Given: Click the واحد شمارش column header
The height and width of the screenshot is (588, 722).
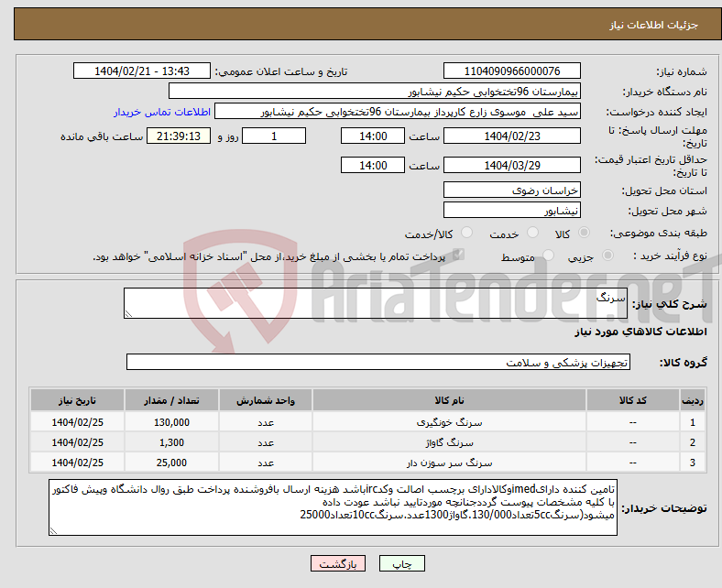Looking at the screenshot, I should pos(266,400).
